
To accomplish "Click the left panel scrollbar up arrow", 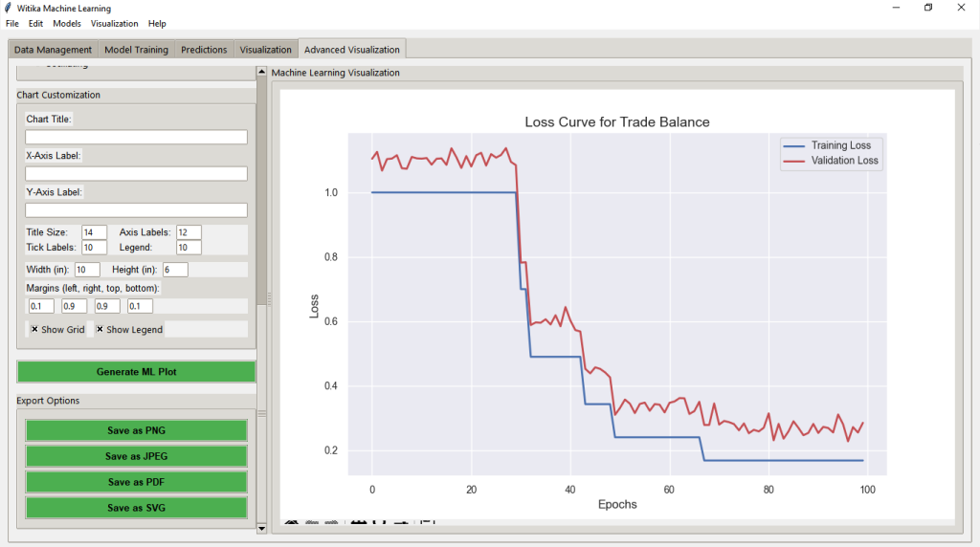I will pyautogui.click(x=262, y=72).
